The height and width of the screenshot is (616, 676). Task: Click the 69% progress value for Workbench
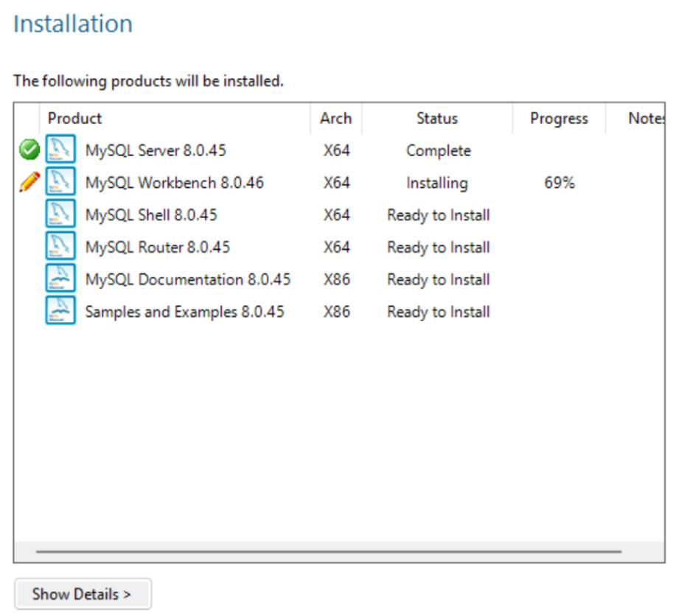[559, 183]
